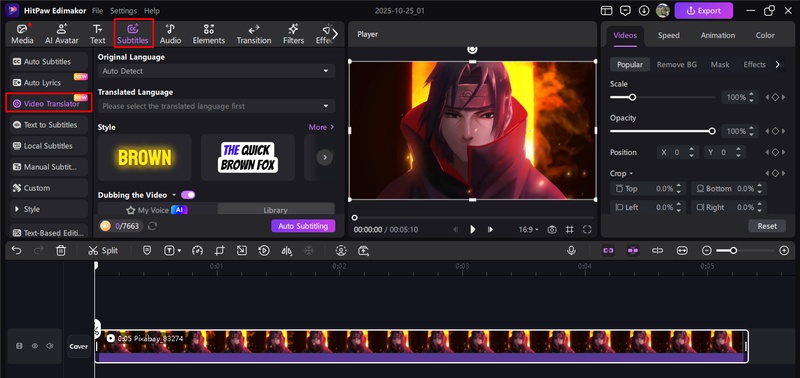Open the Help menu
This screenshot has height=378, width=800.
point(152,10)
